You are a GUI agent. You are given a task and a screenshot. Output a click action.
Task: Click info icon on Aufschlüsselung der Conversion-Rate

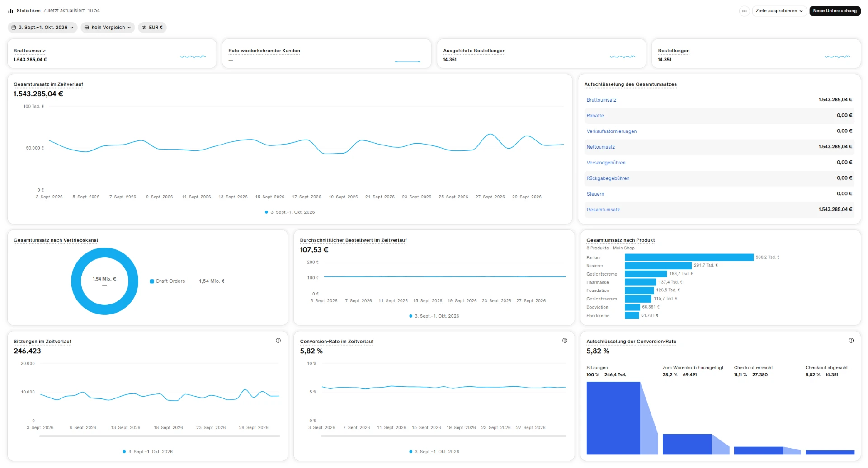[x=851, y=341]
